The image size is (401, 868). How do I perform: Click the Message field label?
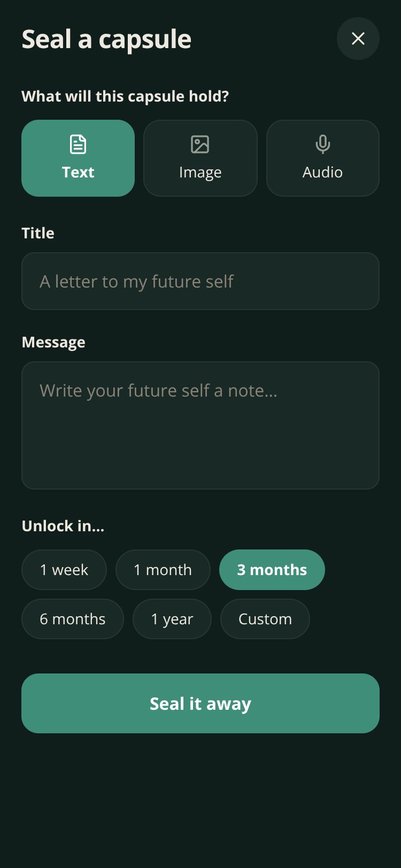53,342
